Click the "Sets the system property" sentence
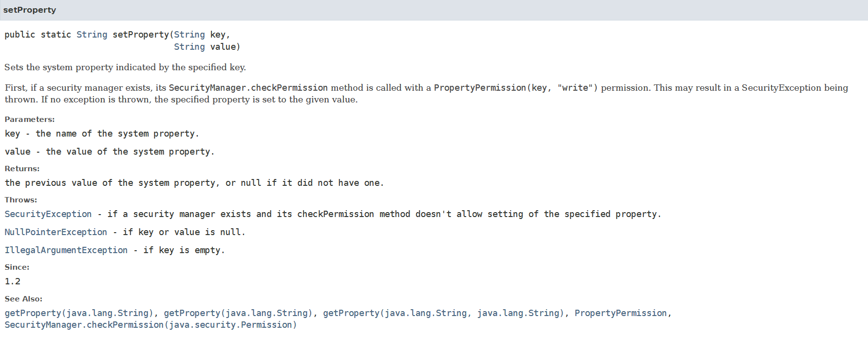 click(x=125, y=67)
